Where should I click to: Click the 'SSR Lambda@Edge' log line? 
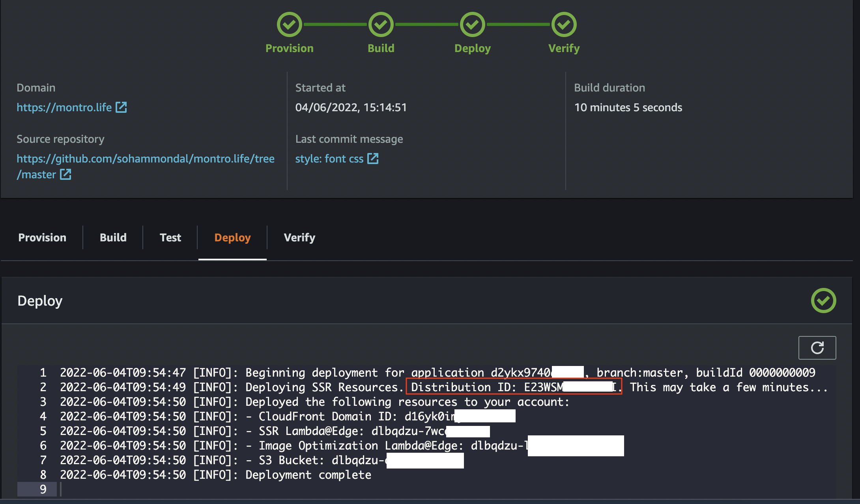(275, 431)
